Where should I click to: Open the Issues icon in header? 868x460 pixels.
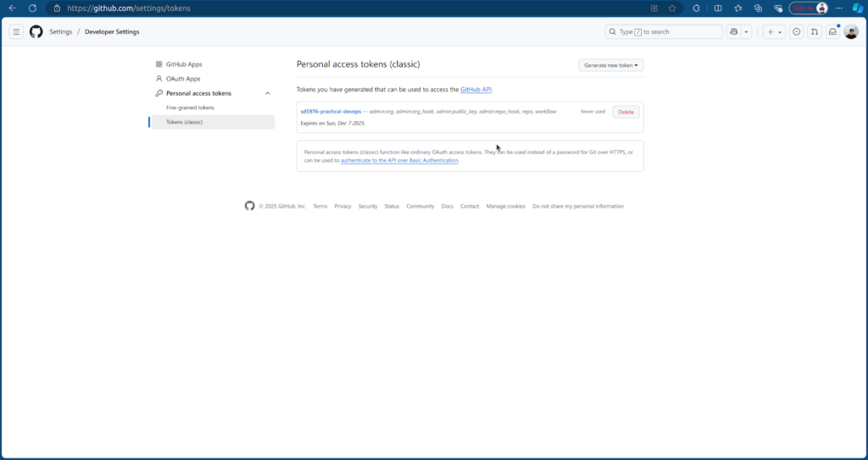[796, 31]
